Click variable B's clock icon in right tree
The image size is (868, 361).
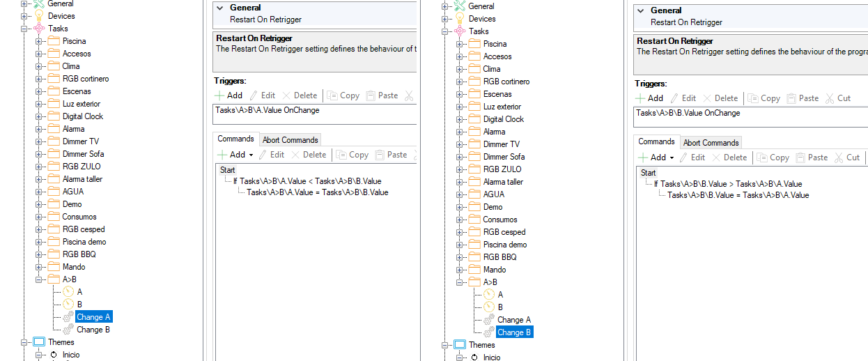pos(488,307)
